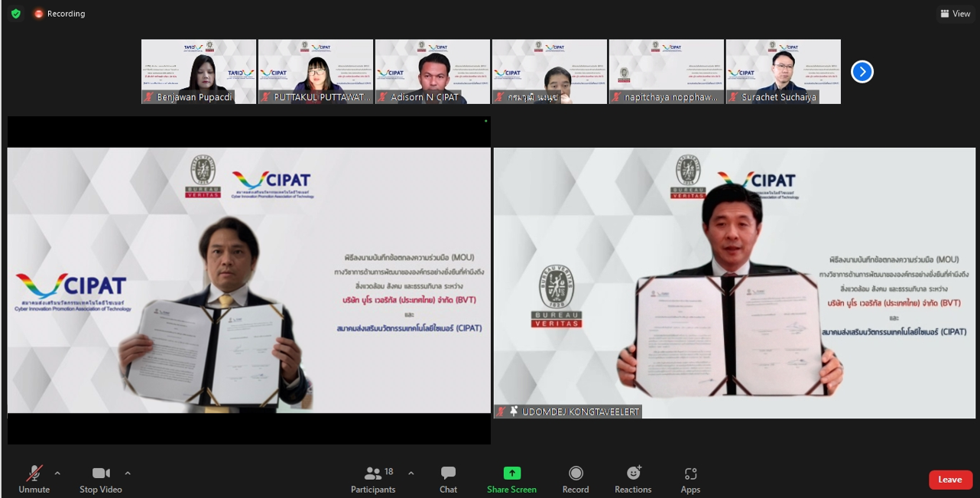This screenshot has height=498, width=980.
Task: Open the Chat panel
Action: tap(449, 480)
